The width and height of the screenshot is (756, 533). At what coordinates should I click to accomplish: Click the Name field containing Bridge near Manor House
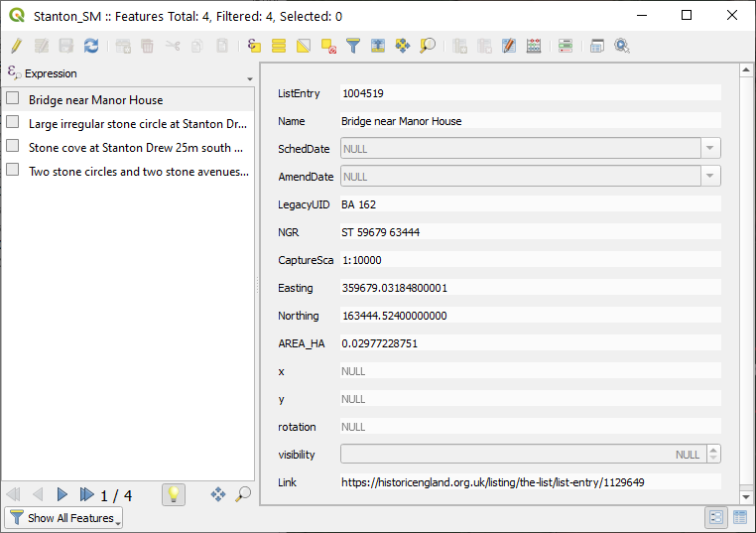[x=530, y=121]
